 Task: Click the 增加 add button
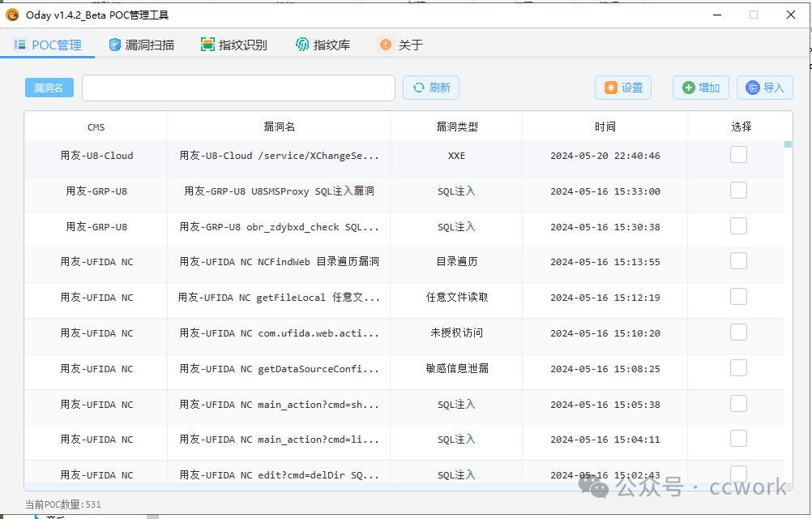tap(701, 88)
